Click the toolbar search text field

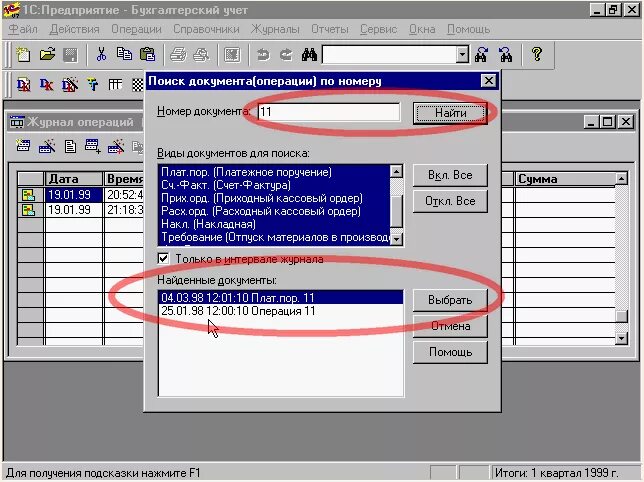click(x=390, y=55)
